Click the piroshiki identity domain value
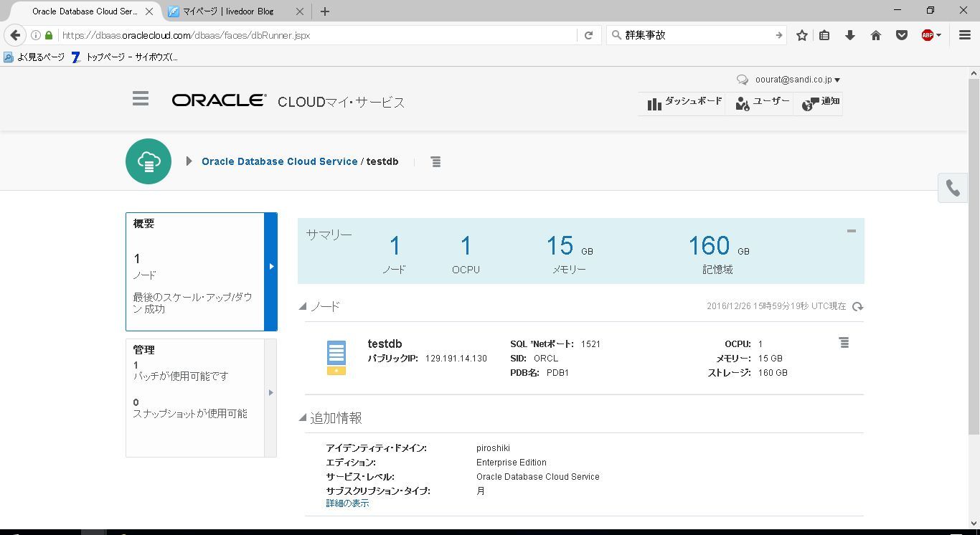The height and width of the screenshot is (535, 980). pyautogui.click(x=493, y=448)
